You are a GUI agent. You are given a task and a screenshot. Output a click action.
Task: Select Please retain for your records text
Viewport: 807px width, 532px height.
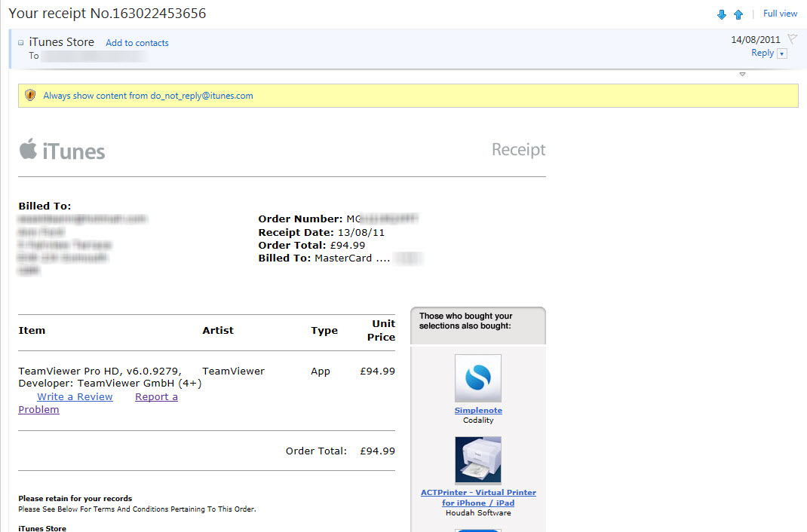(75, 499)
